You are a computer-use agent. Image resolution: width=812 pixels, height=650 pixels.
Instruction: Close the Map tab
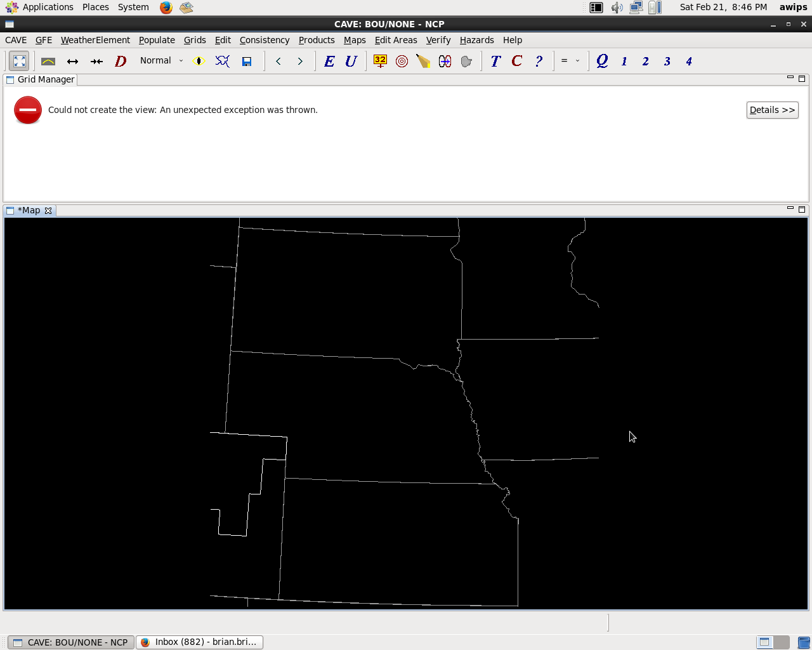48,211
